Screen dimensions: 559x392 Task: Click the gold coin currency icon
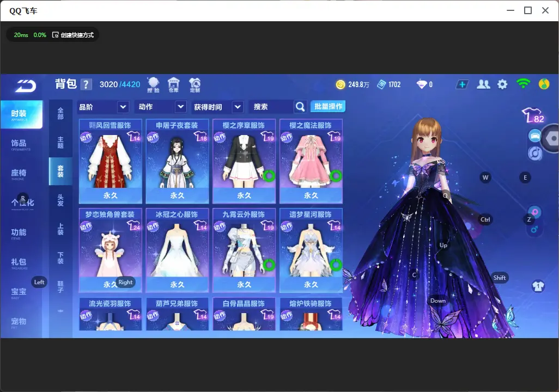(x=341, y=84)
